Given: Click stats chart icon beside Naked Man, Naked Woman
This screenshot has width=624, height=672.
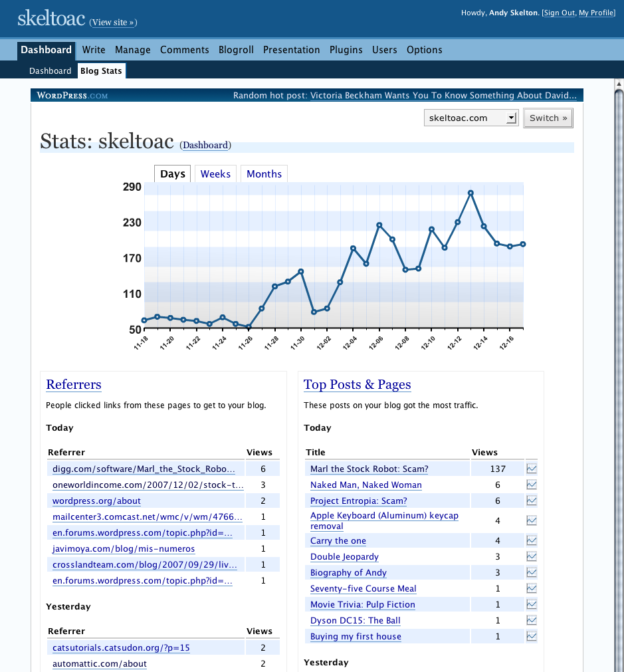Looking at the screenshot, I should pyautogui.click(x=531, y=485).
